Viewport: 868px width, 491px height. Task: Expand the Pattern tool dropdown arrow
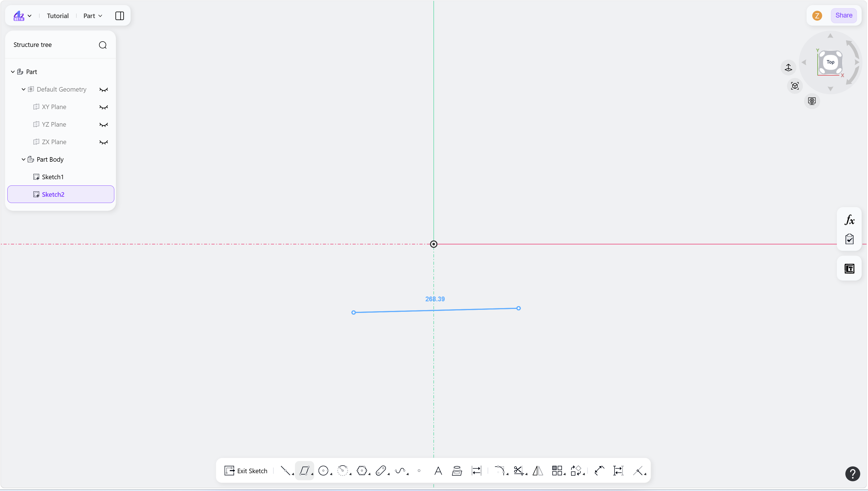(564, 474)
